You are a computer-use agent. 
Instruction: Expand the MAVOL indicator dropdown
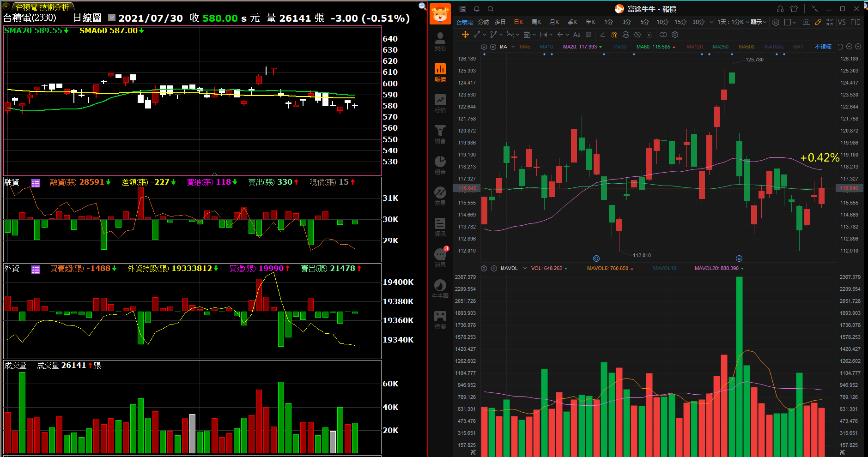(x=525, y=268)
